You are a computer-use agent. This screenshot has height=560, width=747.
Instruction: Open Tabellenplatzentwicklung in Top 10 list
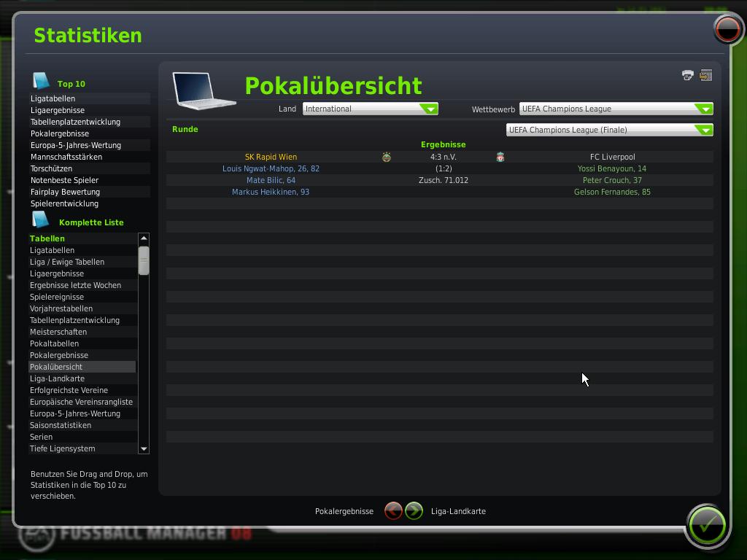(x=75, y=122)
